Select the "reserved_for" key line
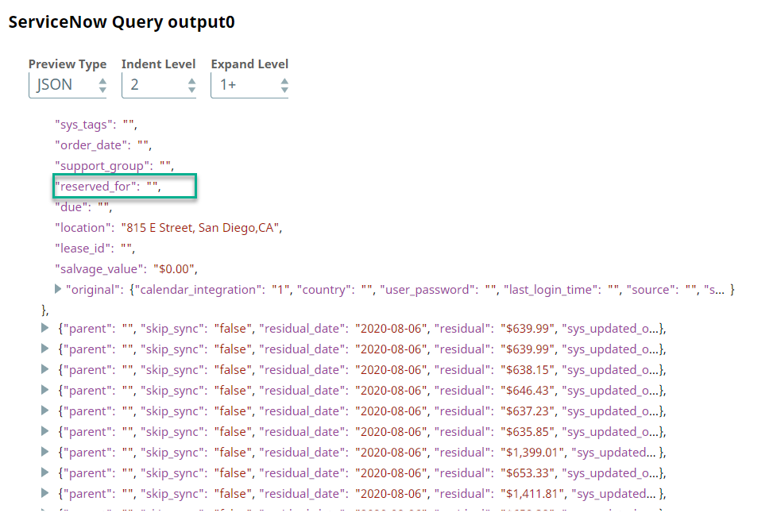 [107, 187]
